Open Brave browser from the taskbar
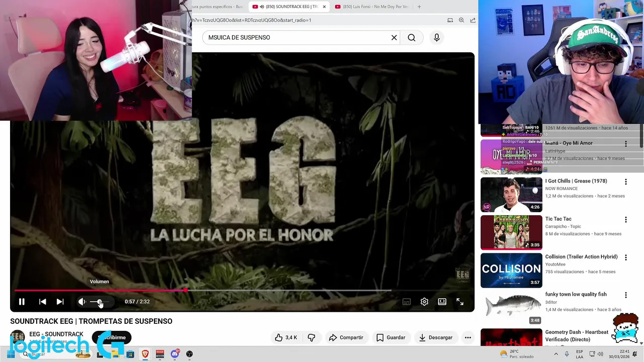The width and height of the screenshot is (644, 362). 145,354
